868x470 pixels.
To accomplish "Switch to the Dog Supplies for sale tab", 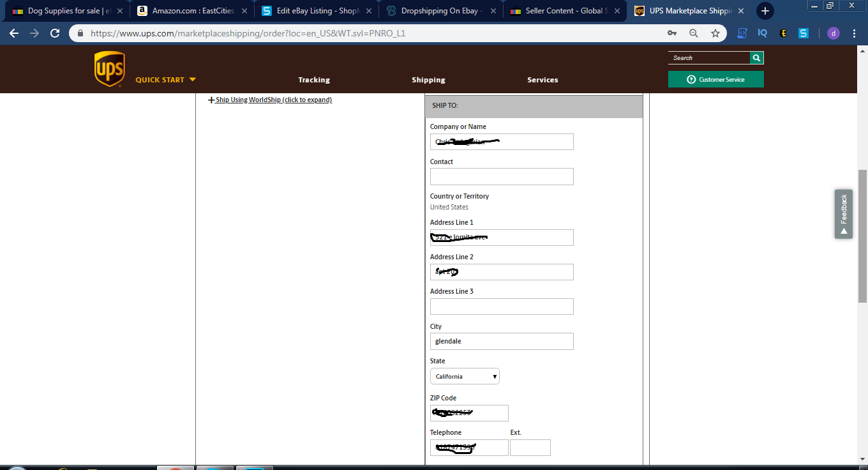I will (x=67, y=11).
